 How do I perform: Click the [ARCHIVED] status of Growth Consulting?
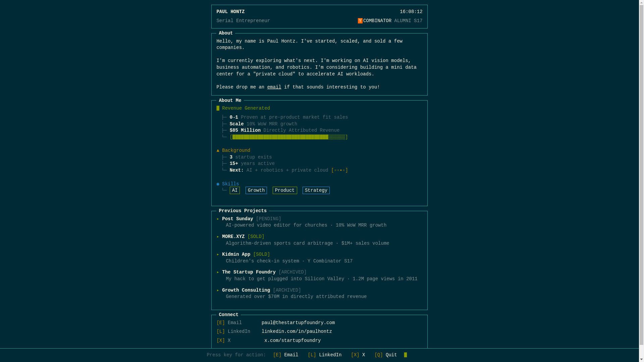click(287, 290)
